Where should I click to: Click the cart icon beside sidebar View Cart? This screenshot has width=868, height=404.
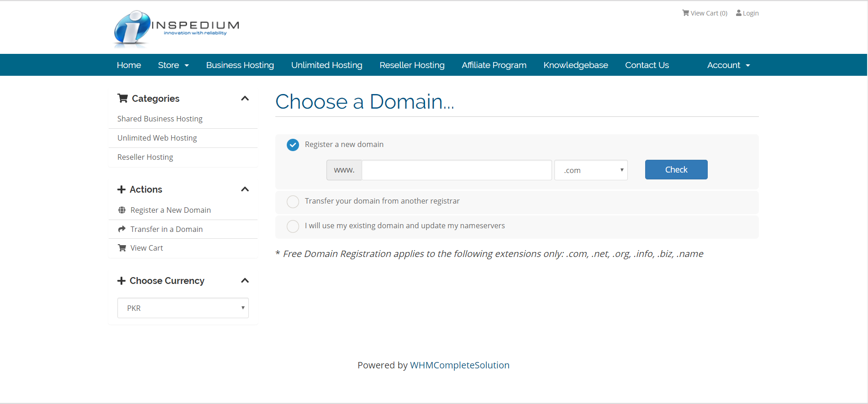click(x=122, y=248)
